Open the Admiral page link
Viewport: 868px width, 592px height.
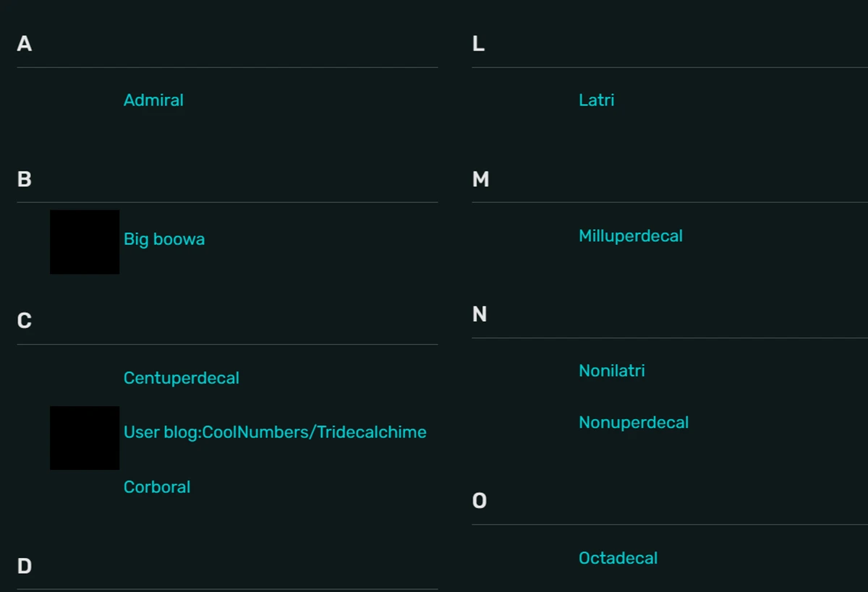tap(153, 100)
